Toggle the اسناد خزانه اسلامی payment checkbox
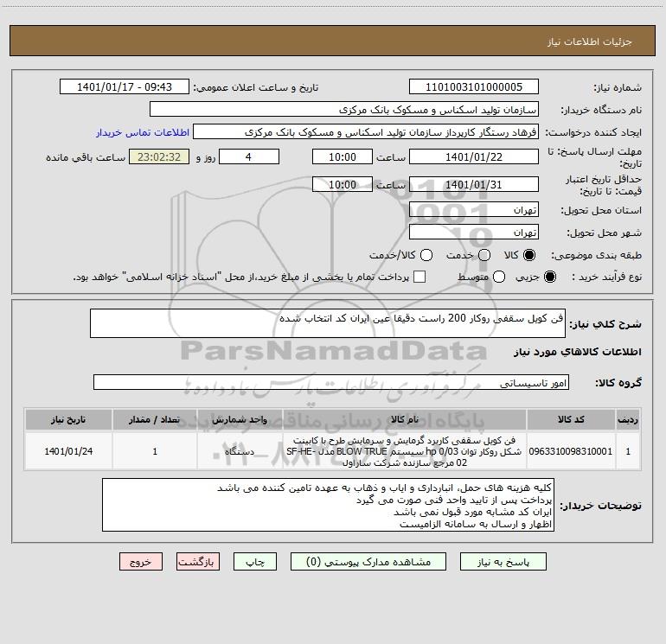This screenshot has width=666, height=644. (x=419, y=277)
